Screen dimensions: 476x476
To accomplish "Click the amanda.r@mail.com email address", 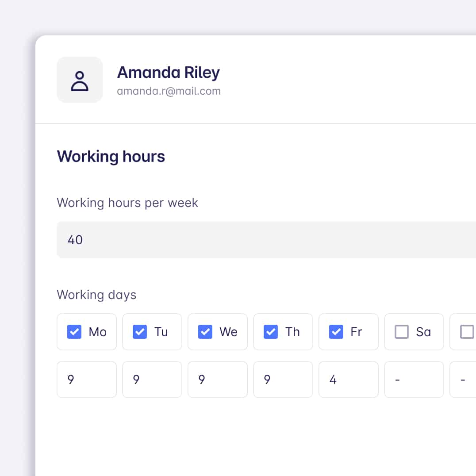I will click(x=169, y=91).
